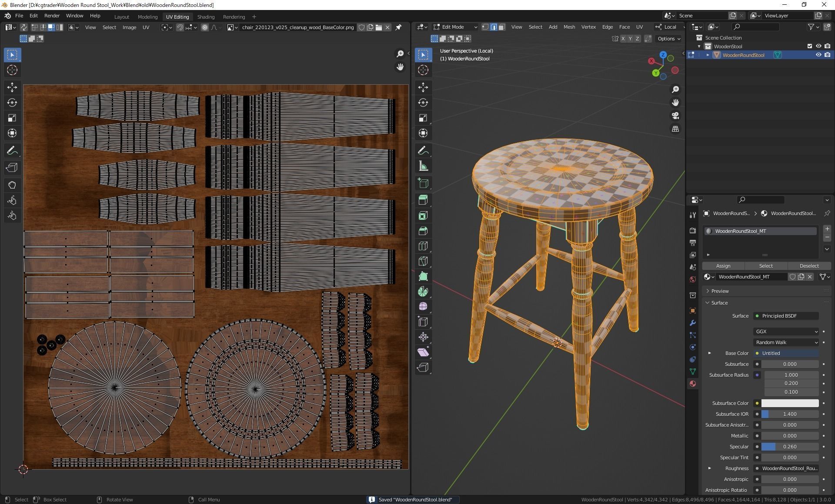Click the Select material button

click(x=766, y=266)
